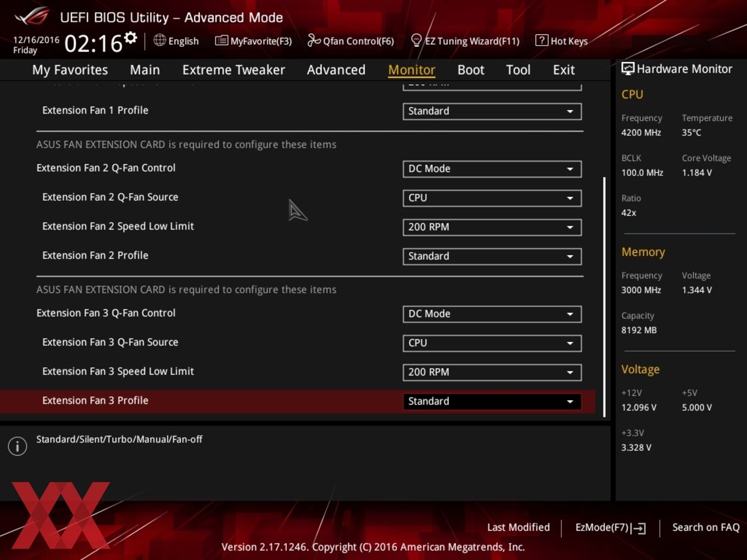Click Capacity 8192 MB value

click(x=639, y=330)
